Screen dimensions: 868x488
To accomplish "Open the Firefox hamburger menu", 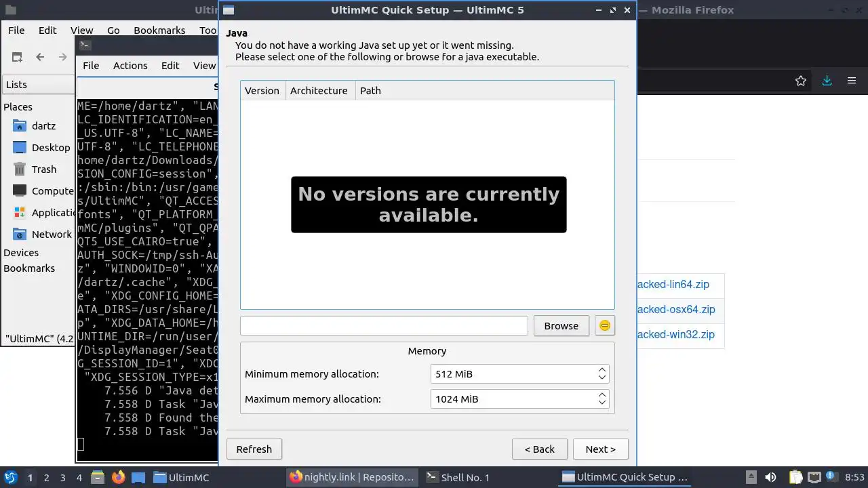I will (852, 81).
